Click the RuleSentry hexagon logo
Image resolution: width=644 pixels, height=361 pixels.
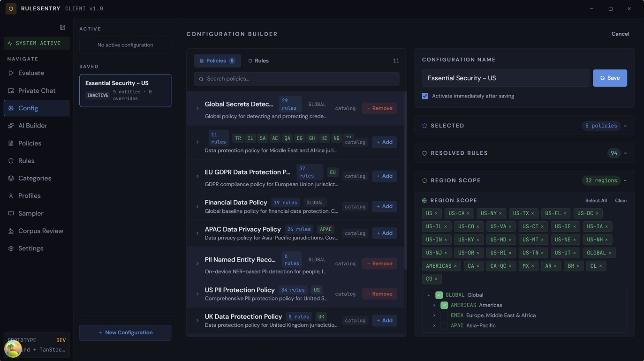click(11, 9)
